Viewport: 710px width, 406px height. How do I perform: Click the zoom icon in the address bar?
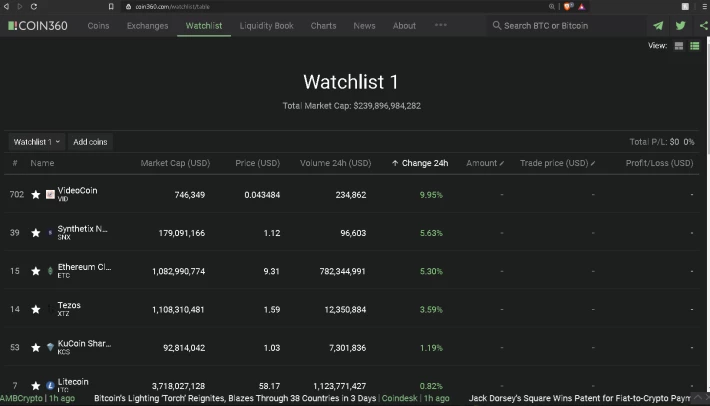(552, 6)
